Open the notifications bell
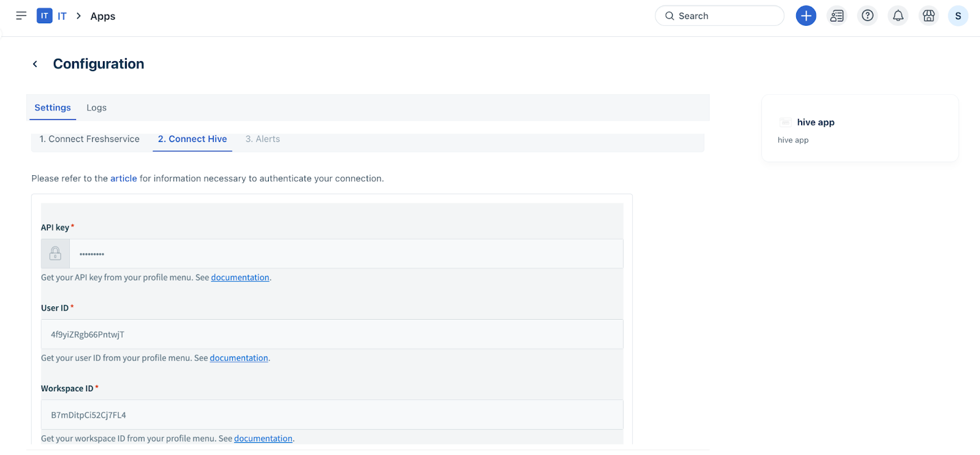 (898, 16)
